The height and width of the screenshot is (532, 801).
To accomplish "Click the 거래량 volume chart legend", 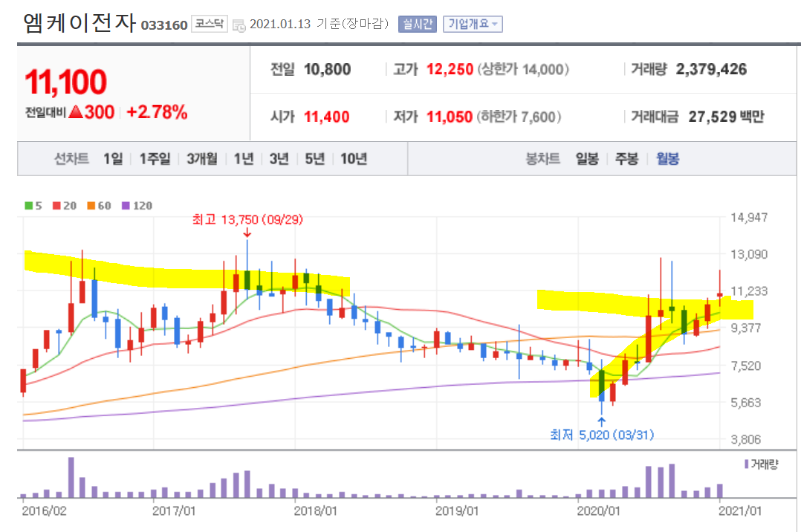I will (761, 464).
